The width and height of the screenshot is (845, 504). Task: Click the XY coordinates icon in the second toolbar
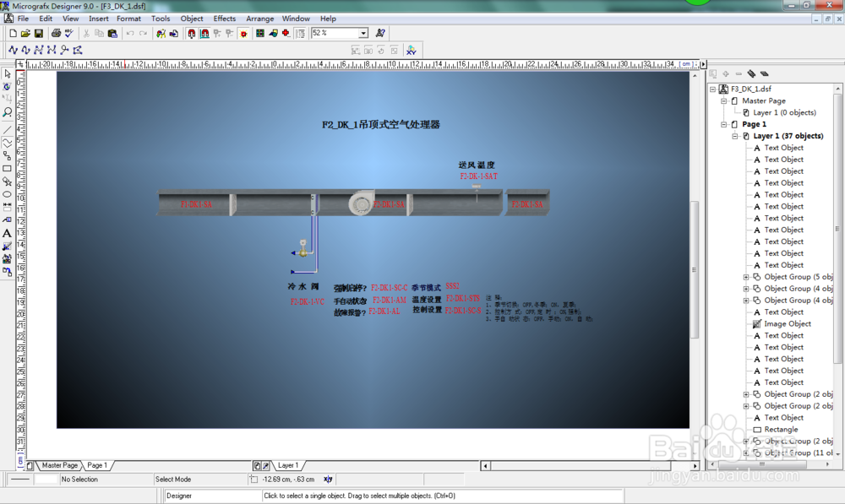tap(412, 50)
